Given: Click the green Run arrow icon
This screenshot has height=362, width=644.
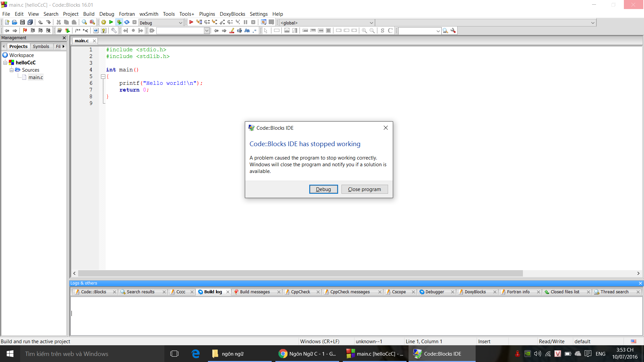Looking at the screenshot, I should (x=111, y=22).
